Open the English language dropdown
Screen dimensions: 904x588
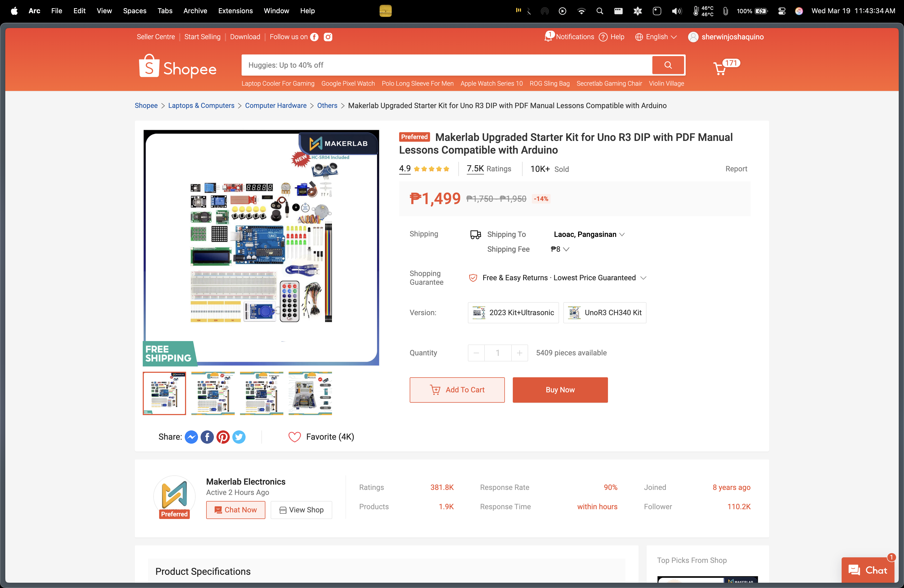click(x=656, y=37)
